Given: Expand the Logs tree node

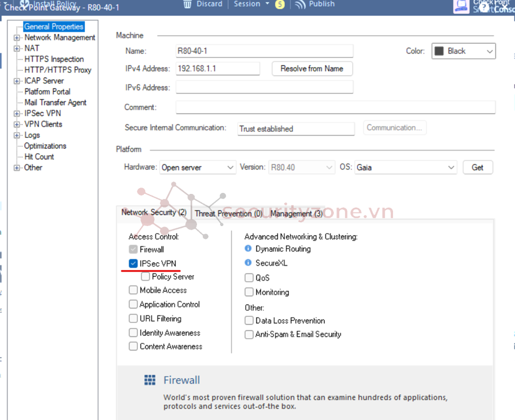Looking at the screenshot, I should point(16,135).
